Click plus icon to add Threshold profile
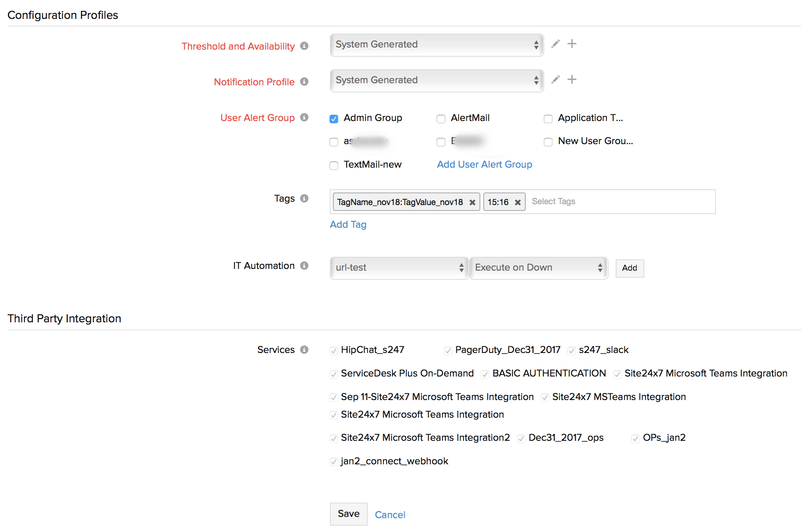 point(572,44)
